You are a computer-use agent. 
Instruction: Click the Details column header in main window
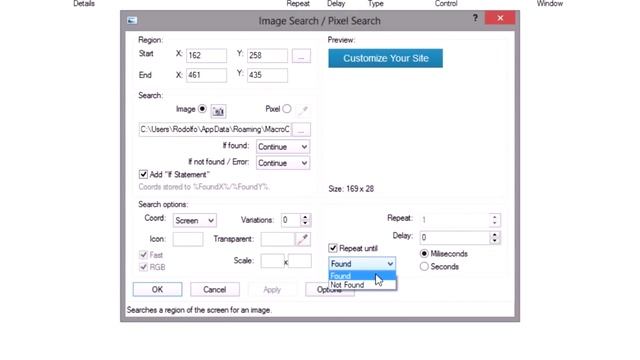pyautogui.click(x=84, y=4)
